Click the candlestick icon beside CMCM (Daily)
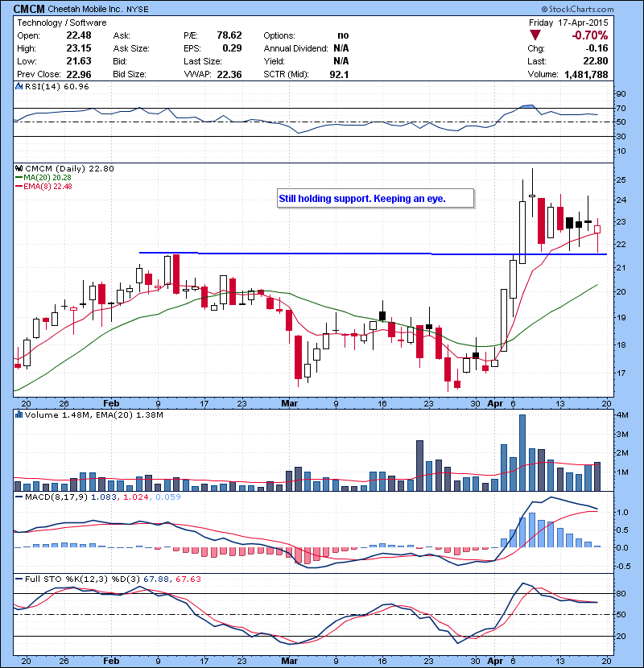644x668 pixels. [19, 168]
